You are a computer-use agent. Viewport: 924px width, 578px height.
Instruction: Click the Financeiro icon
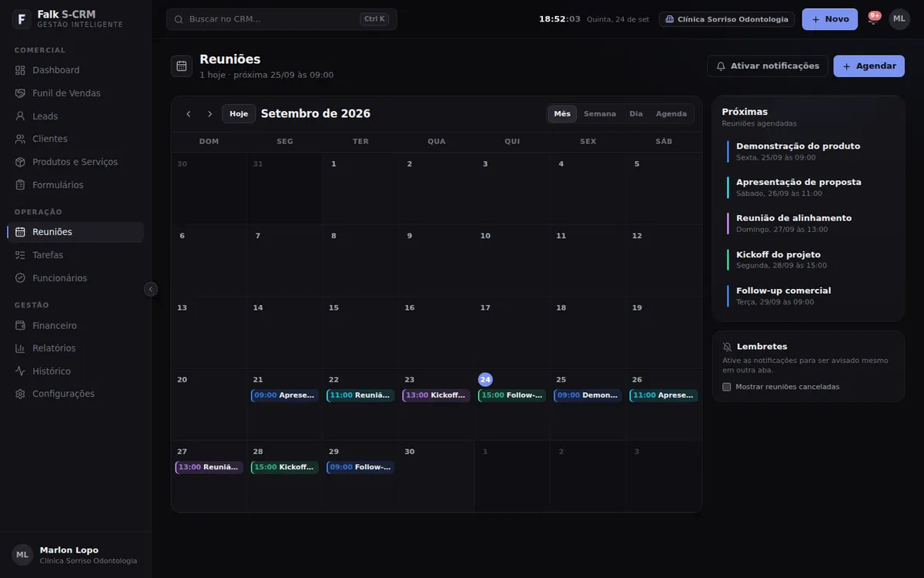20,325
